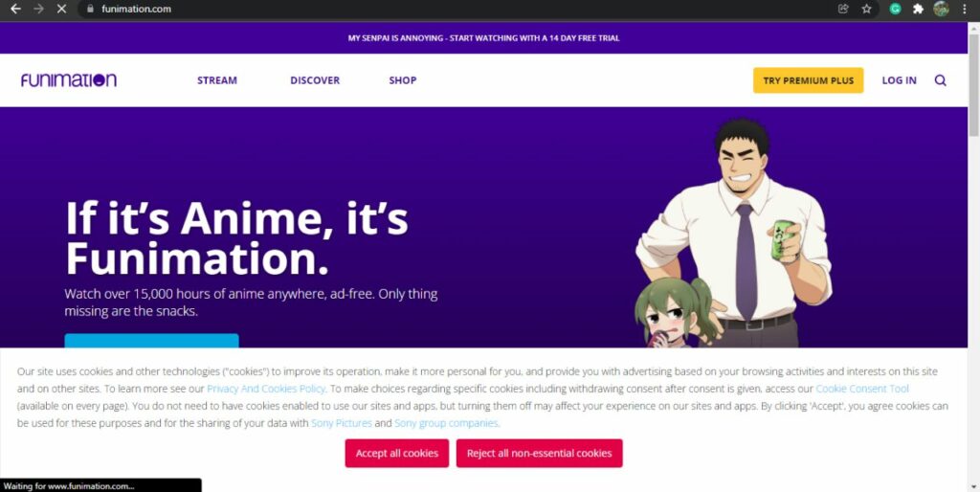Click the share page icon in address bar
Viewport: 980px width, 492px height.
pos(843,9)
